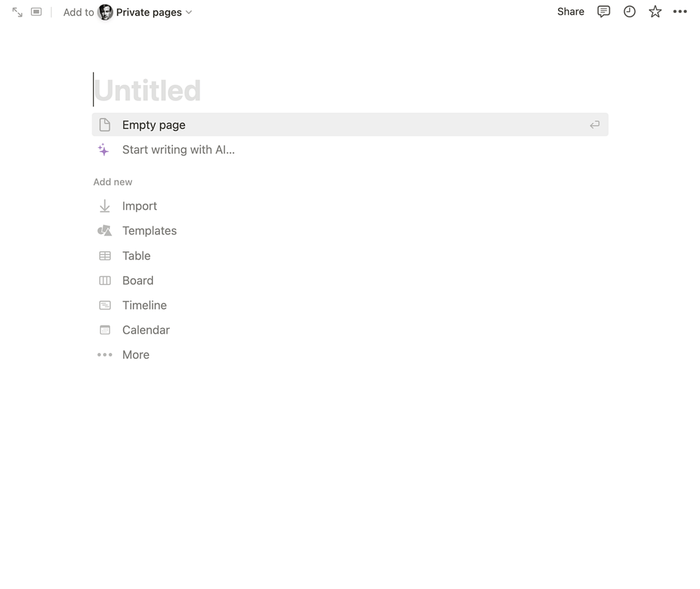
Task: Click the Table grid icon
Action: (x=104, y=256)
